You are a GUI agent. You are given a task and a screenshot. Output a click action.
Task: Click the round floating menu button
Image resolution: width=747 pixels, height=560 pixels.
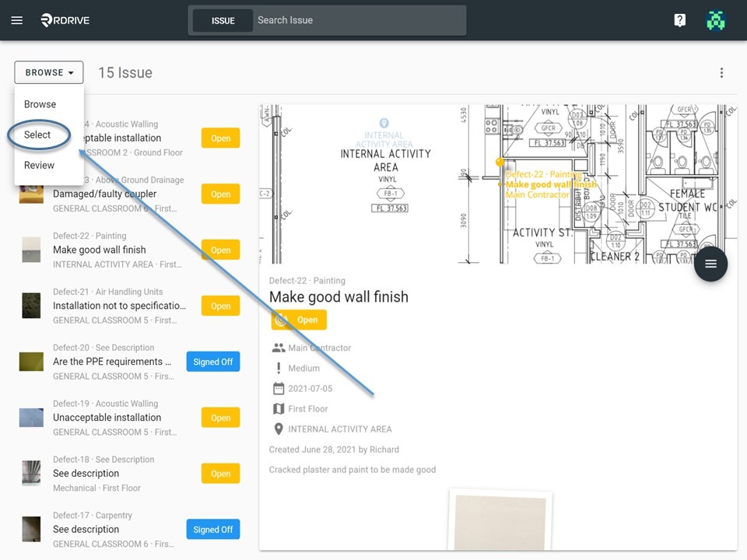710,264
